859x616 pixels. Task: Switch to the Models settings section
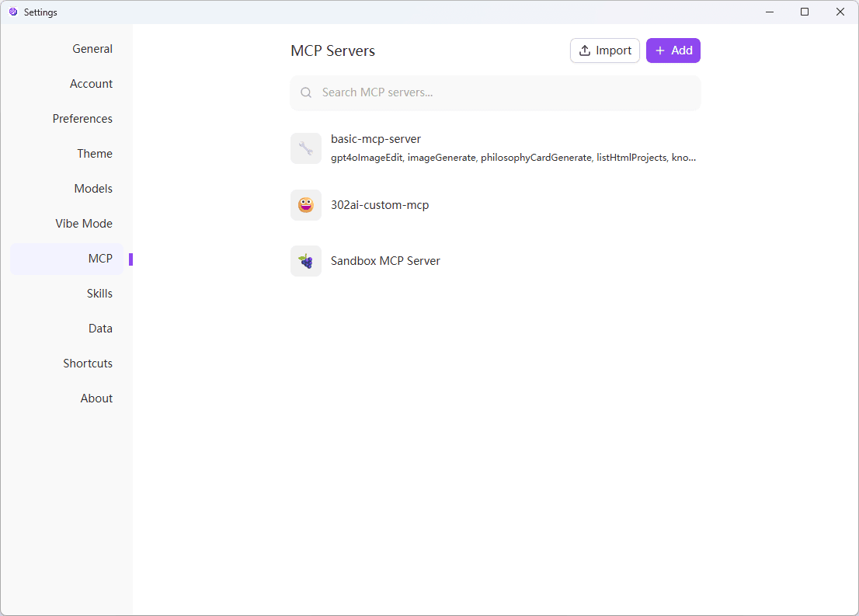tap(93, 188)
